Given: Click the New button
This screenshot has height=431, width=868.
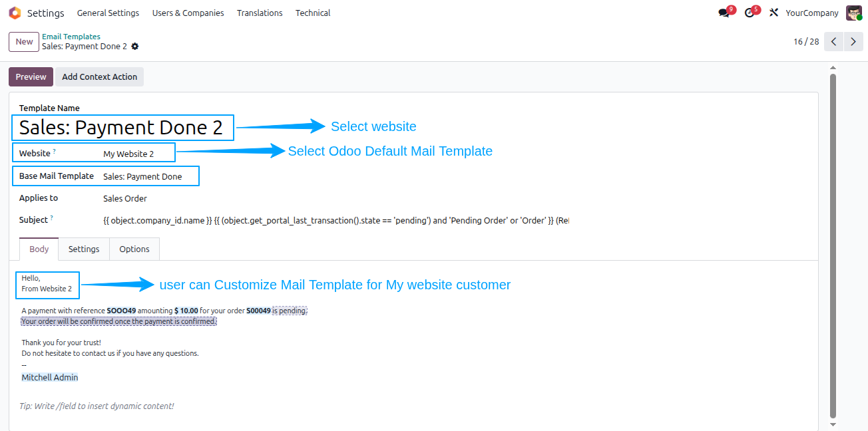Looking at the screenshot, I should click(x=24, y=41).
